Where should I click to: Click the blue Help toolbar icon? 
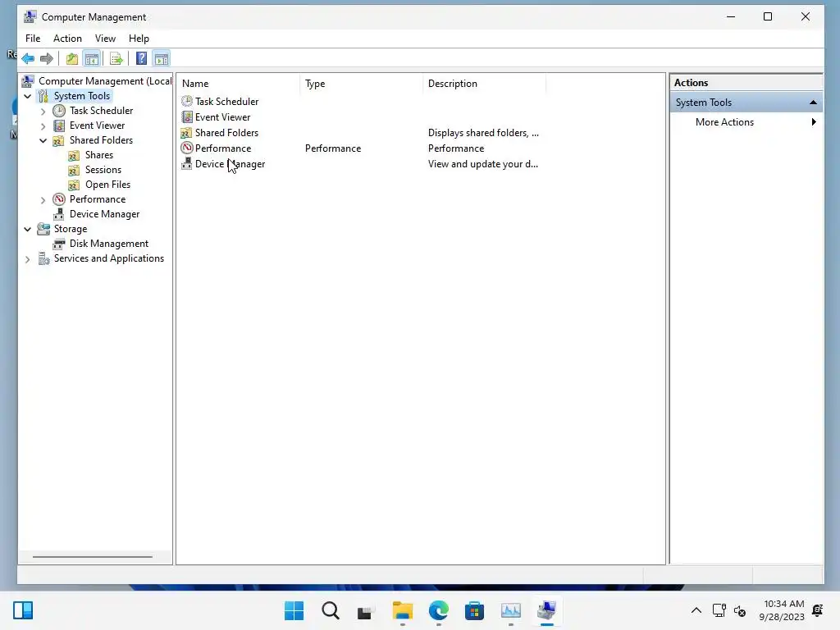(x=141, y=58)
